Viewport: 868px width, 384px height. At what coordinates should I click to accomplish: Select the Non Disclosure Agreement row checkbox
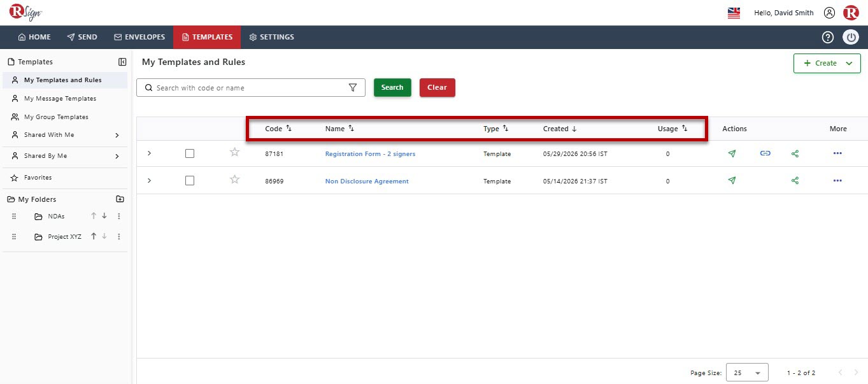(189, 181)
